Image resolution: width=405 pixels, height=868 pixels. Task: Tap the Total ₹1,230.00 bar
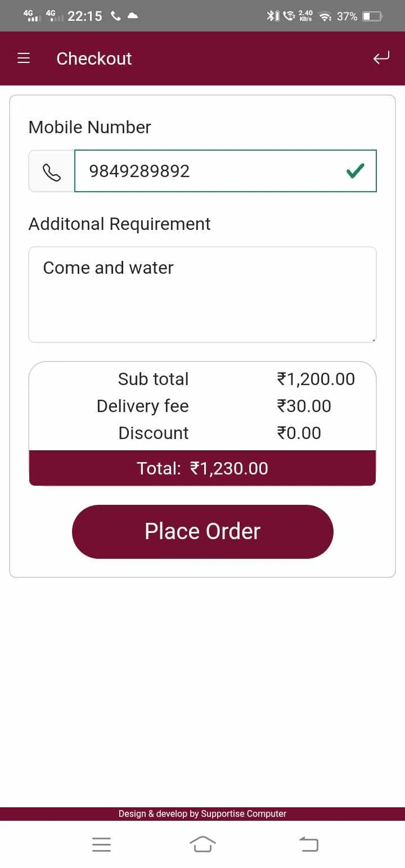click(x=202, y=468)
